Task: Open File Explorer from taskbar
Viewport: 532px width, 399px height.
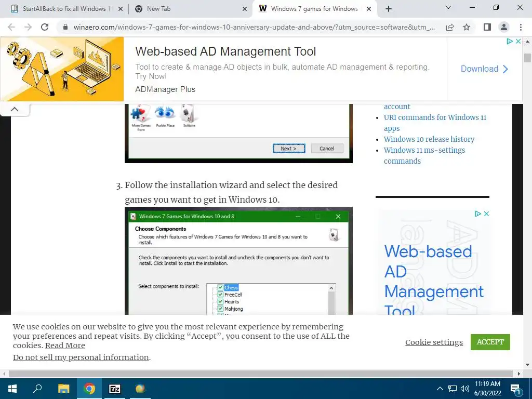Action: (x=63, y=389)
